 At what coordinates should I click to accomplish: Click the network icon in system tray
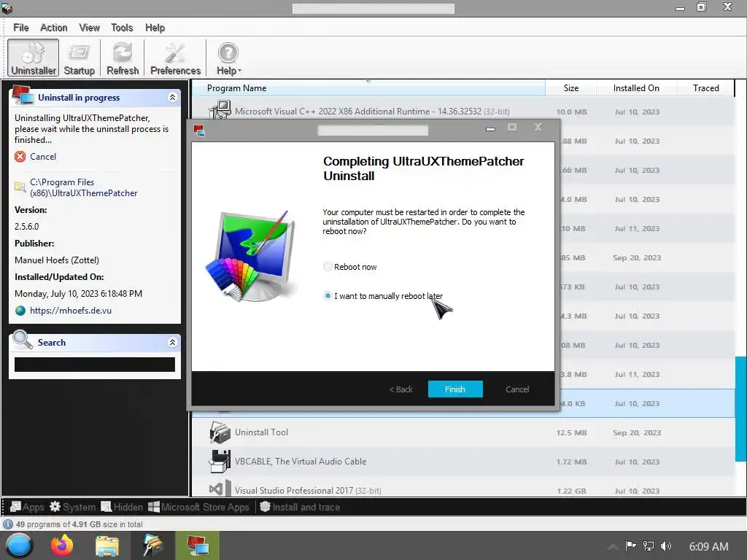[x=649, y=546]
